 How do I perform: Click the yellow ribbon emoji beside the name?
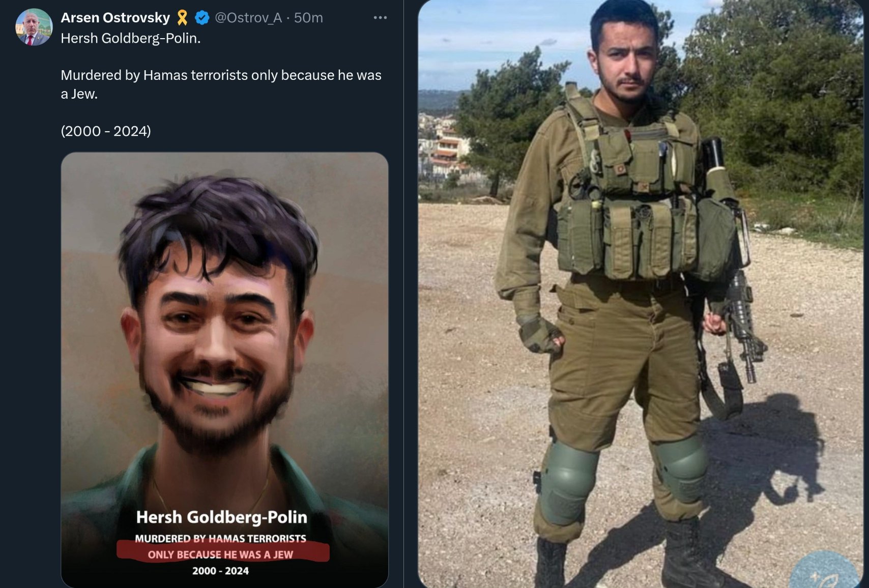coord(182,18)
